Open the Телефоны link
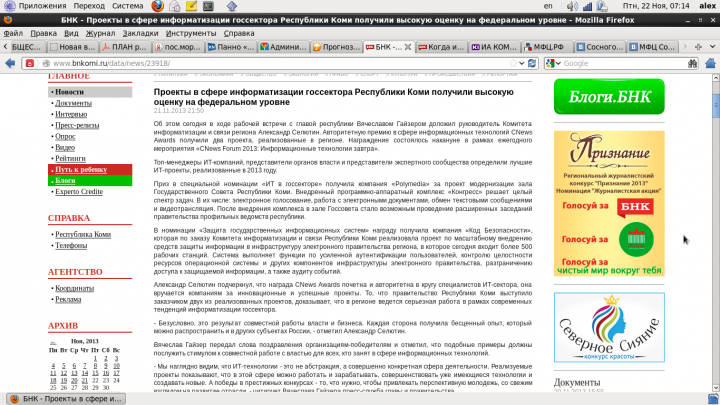This screenshot has width=720, height=405. pos(71,245)
